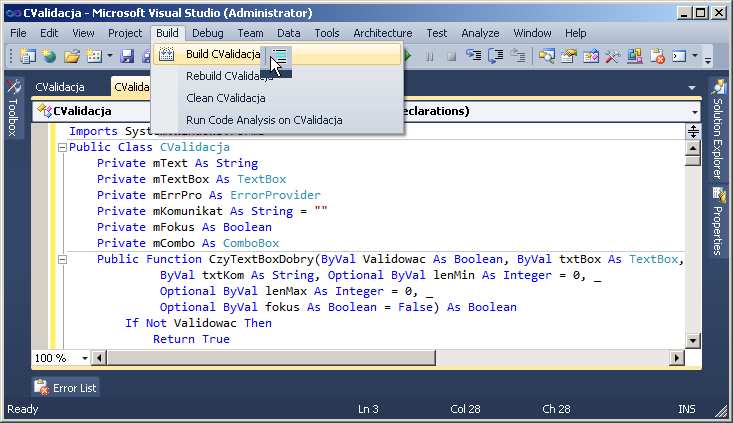Click the Add New Item toolbar icon

(x=95, y=56)
